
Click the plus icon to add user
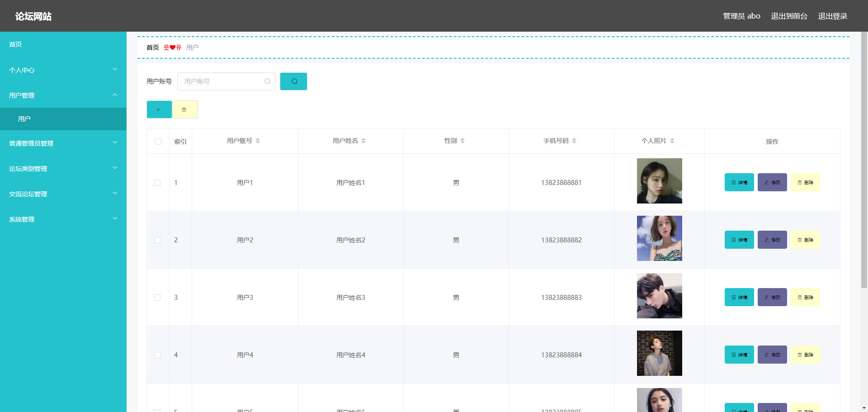pos(159,109)
